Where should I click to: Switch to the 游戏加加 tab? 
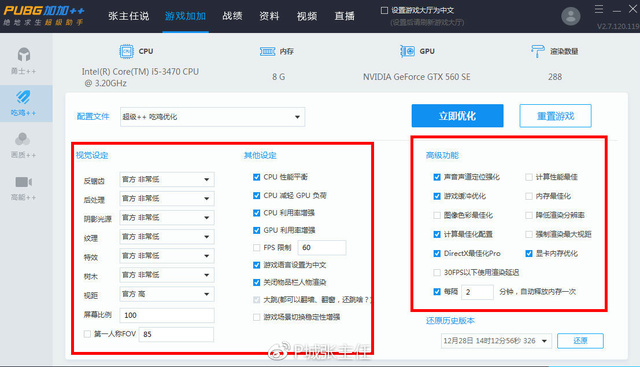[x=185, y=16]
